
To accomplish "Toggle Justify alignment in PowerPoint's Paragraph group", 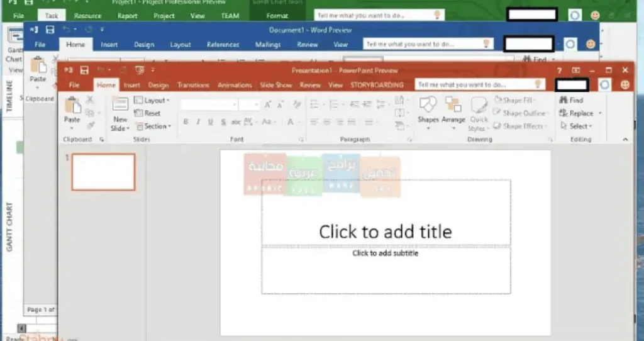I will tap(352, 122).
